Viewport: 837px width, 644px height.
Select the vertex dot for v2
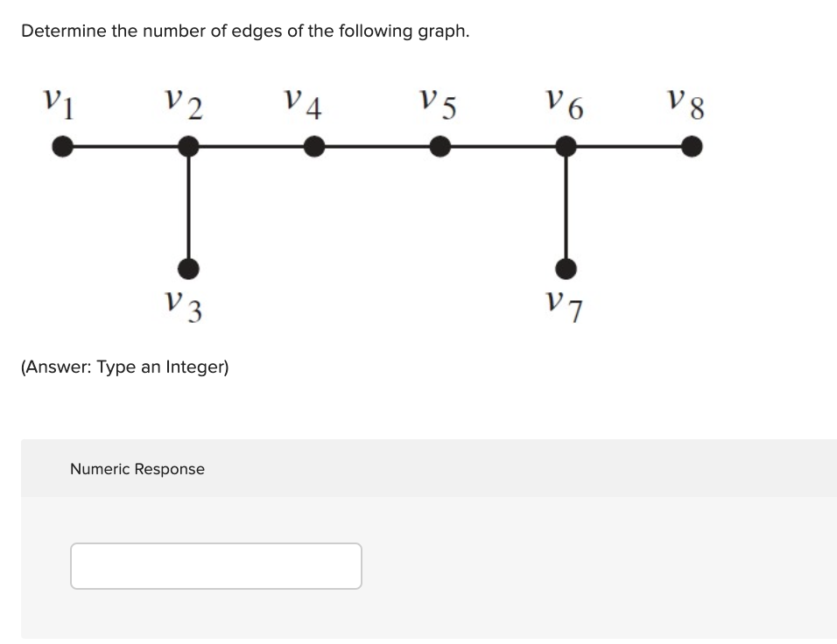coord(187,146)
